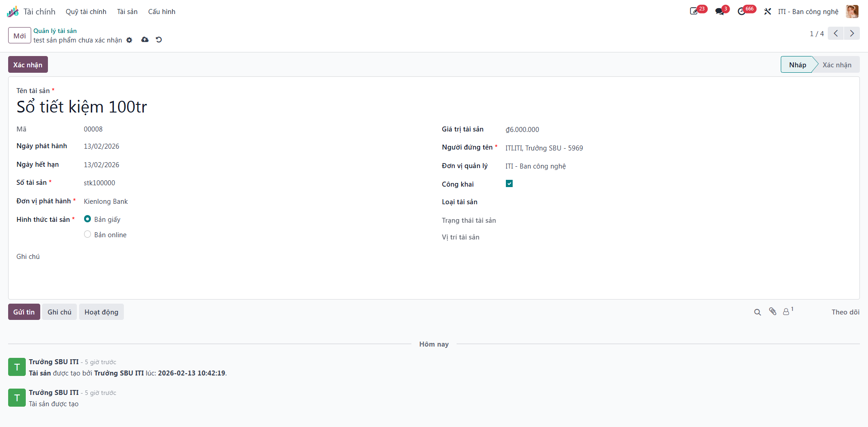
Task: Open the Cấu hình menu
Action: (161, 12)
